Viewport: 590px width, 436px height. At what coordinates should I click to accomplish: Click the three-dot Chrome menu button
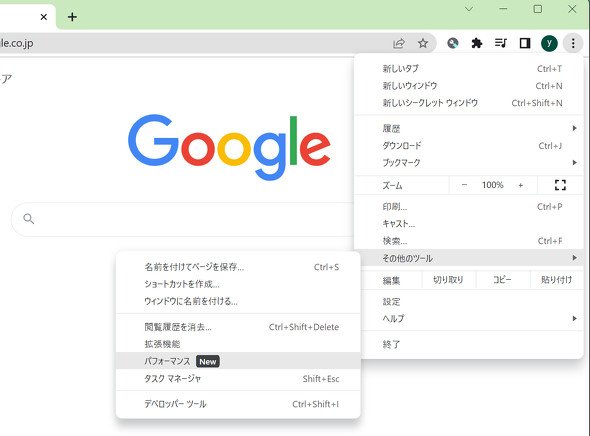coord(573,43)
